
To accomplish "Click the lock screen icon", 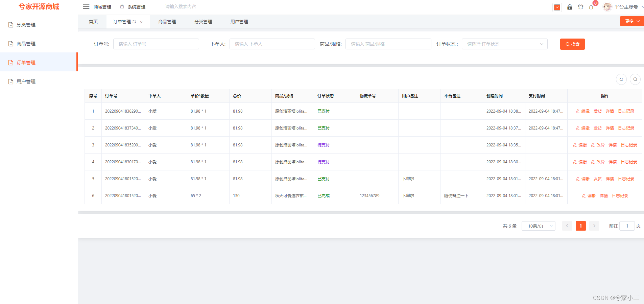I will click(570, 7).
